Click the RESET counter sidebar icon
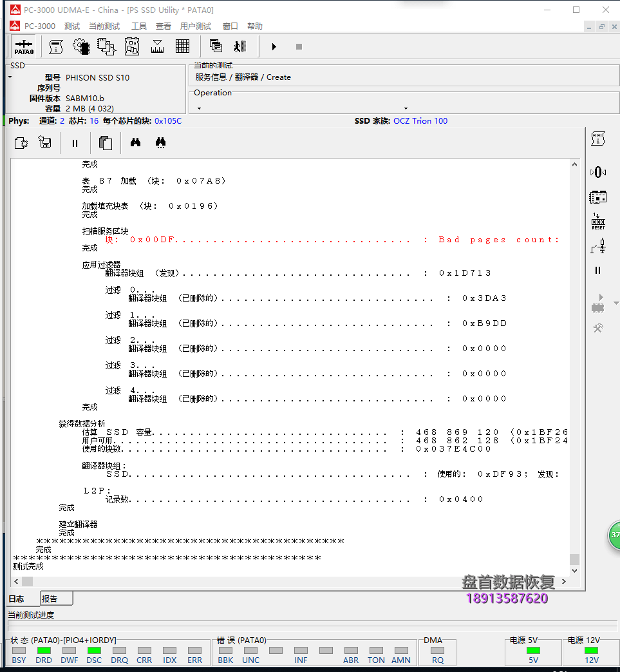 (x=598, y=222)
